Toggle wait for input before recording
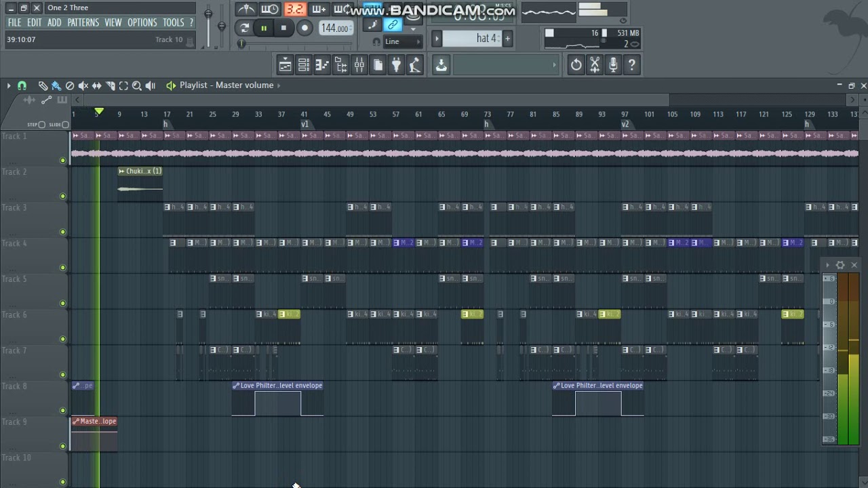Viewport: 868px width, 488px height. point(270,9)
